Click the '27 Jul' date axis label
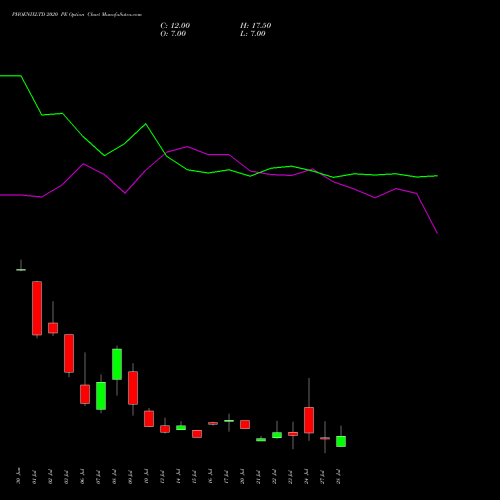Viewport: 500px width, 500px height. (322, 477)
